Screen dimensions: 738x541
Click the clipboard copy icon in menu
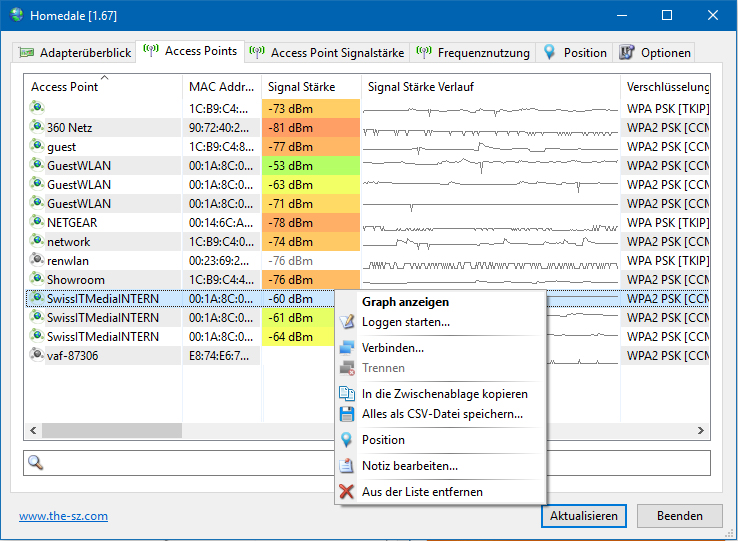click(347, 394)
